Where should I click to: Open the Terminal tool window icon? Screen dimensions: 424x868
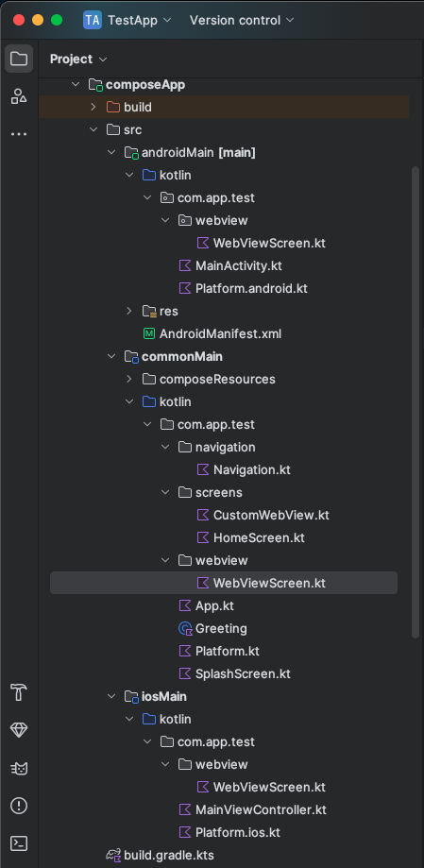19,843
